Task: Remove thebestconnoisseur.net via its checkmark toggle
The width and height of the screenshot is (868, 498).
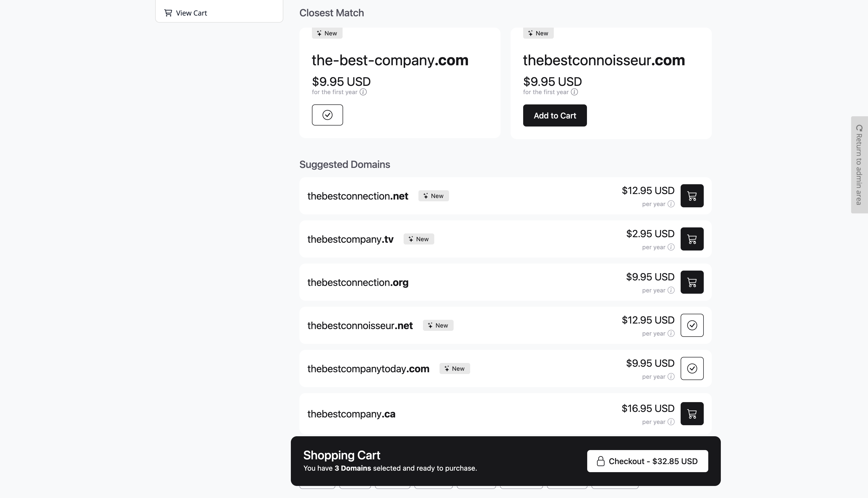Action: point(692,325)
